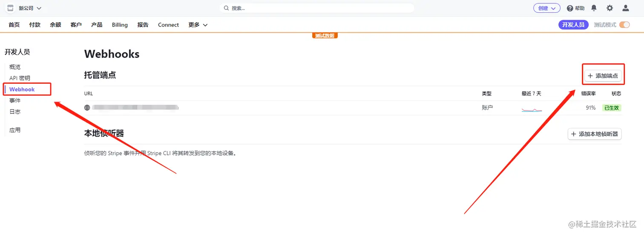644x236 pixels.
Task: Click the search magnifier icon
Action: pos(227,8)
